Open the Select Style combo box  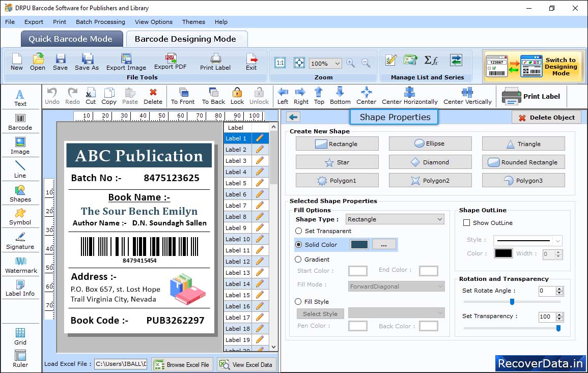tap(397, 312)
